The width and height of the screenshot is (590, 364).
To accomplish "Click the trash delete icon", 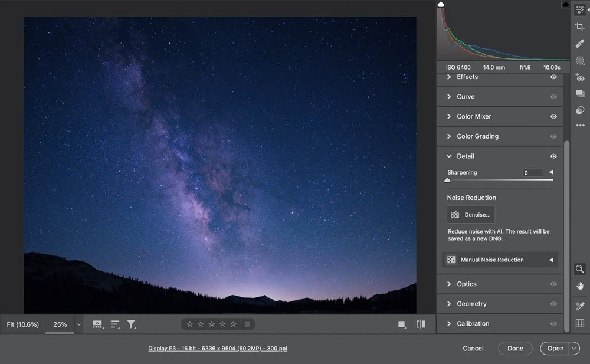I will point(247,324).
